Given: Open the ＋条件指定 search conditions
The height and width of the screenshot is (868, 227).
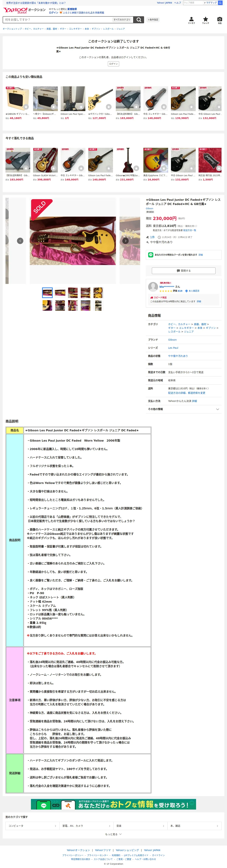Looking at the screenshot, I should pyautogui.click(x=153, y=20).
